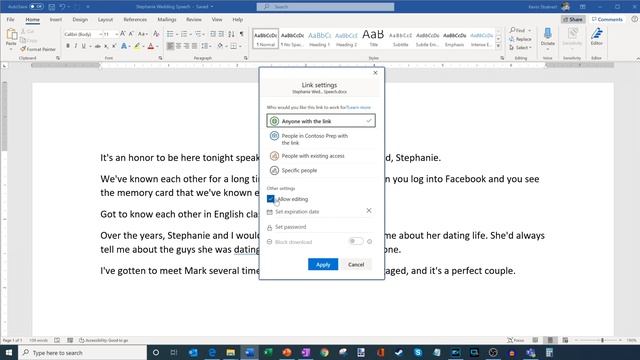Viewport: 640px width, 360px height.
Task: Switch to the References tab
Action: tap(135, 19)
